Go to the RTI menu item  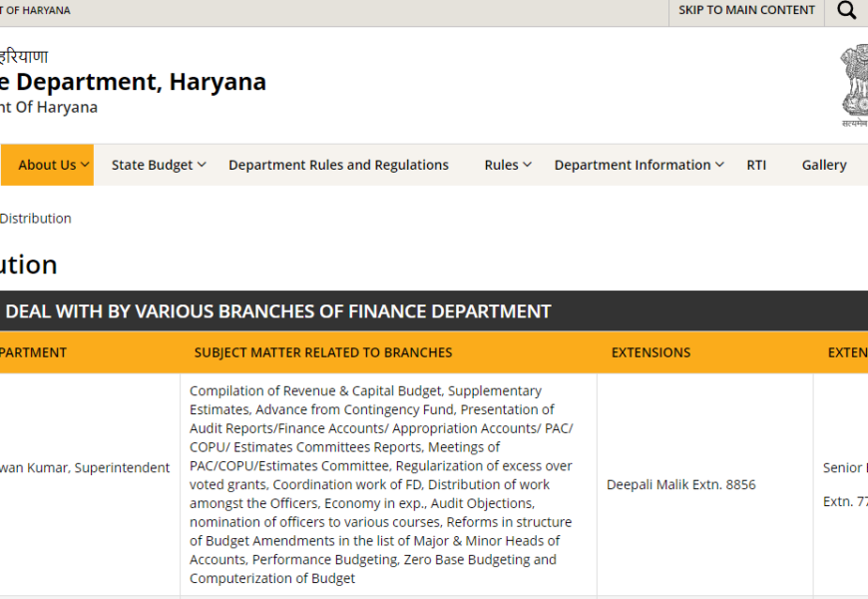point(756,165)
